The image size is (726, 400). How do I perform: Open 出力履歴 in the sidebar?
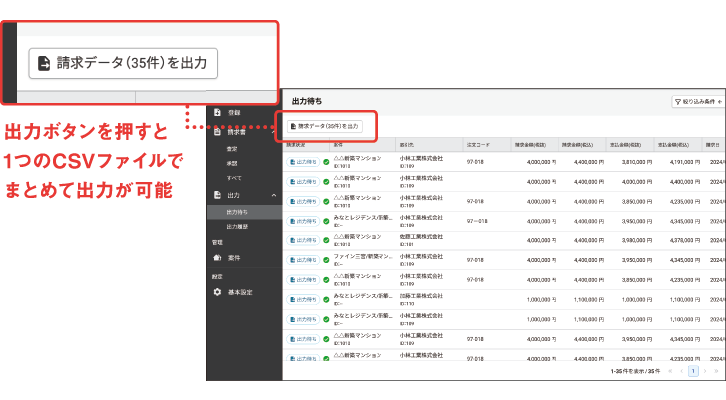point(237,226)
